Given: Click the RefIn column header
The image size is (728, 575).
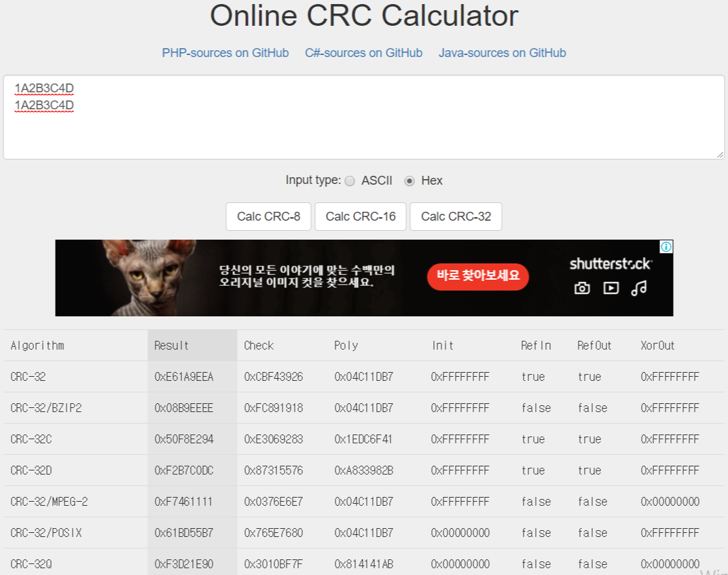Looking at the screenshot, I should click(536, 346).
